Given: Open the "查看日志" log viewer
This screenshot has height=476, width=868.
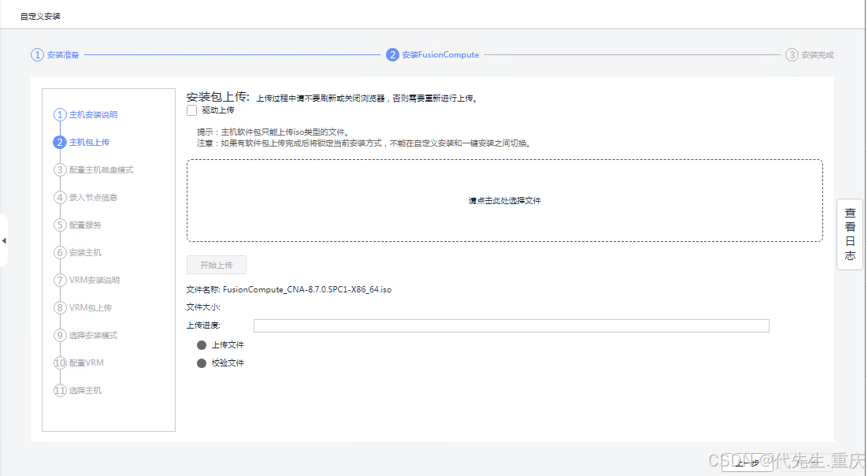Looking at the screenshot, I should [x=850, y=235].
